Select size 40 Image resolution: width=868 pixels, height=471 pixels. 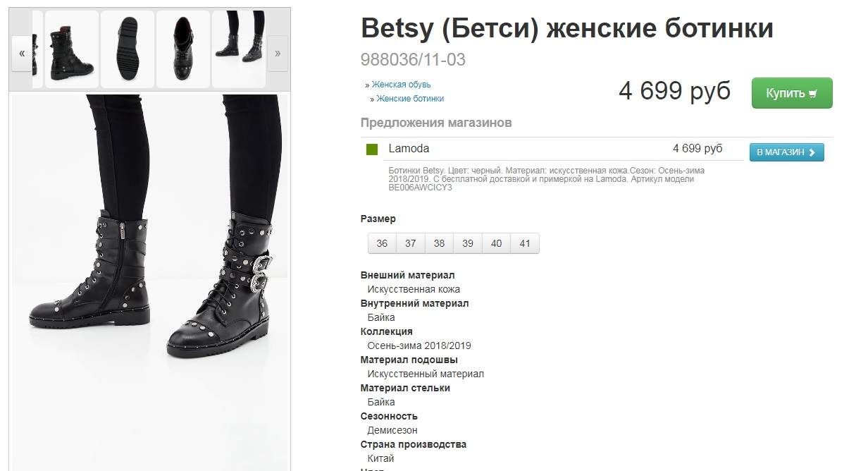pyautogui.click(x=497, y=243)
